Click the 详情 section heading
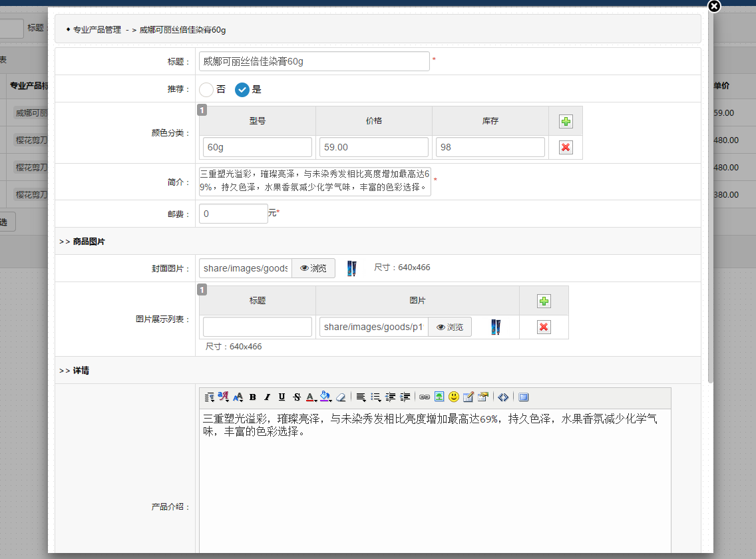Screen dimensions: 756x559 [x=81, y=371]
